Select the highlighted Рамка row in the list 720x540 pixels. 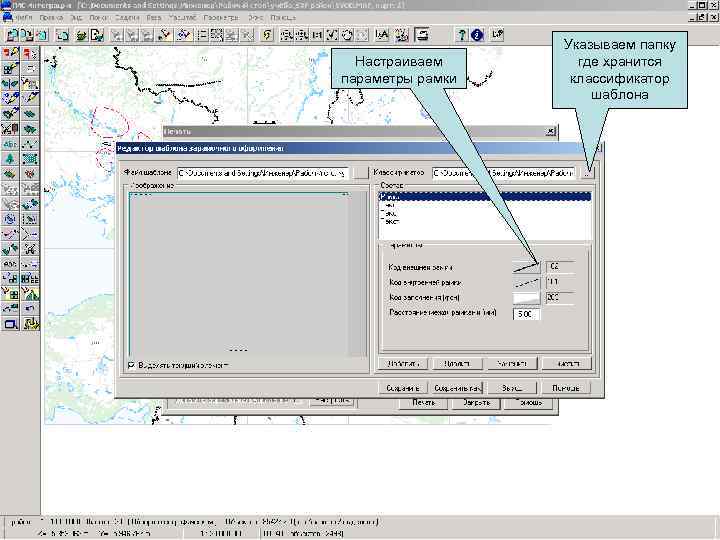click(x=484, y=197)
